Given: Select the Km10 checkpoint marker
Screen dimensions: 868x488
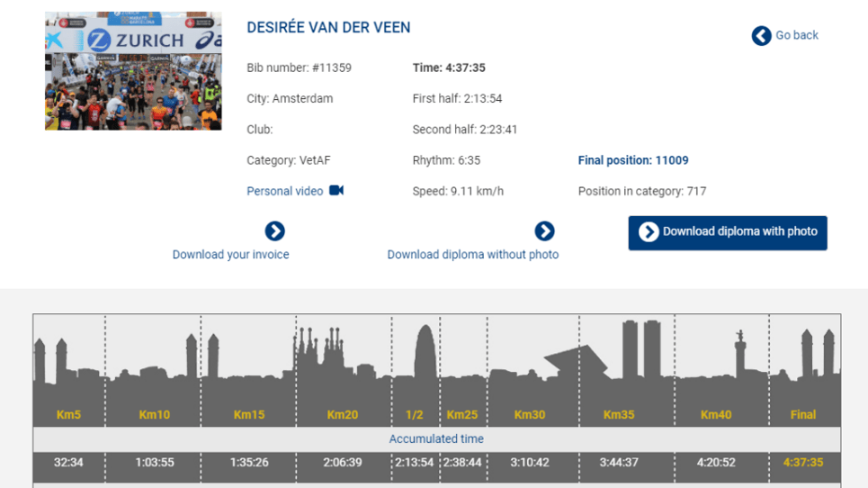Looking at the screenshot, I should (x=155, y=415).
